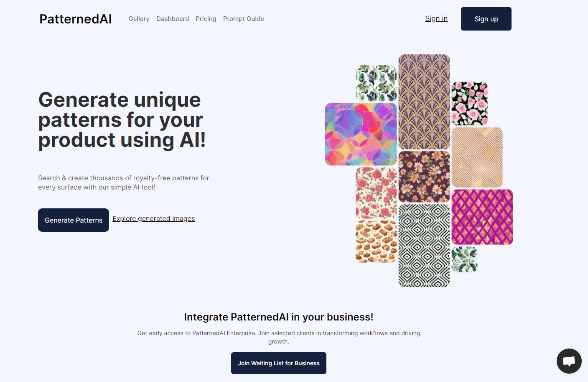Click the Generate unique patterns headline
Viewport: 588px width, 382px height.
tap(122, 120)
